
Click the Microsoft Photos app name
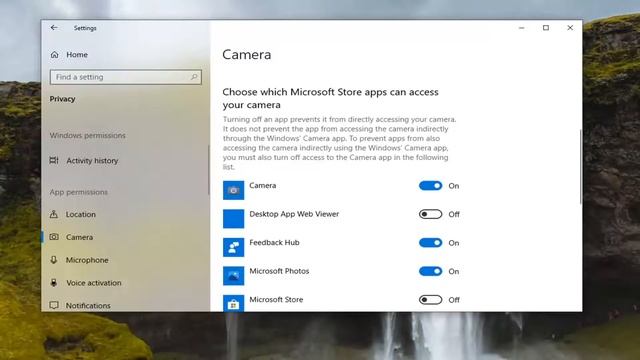279,271
